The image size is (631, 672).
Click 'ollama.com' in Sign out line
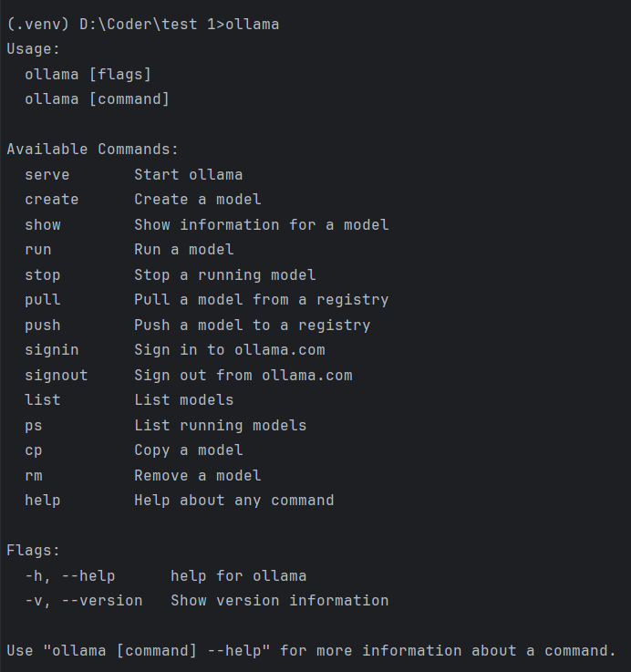pos(306,375)
